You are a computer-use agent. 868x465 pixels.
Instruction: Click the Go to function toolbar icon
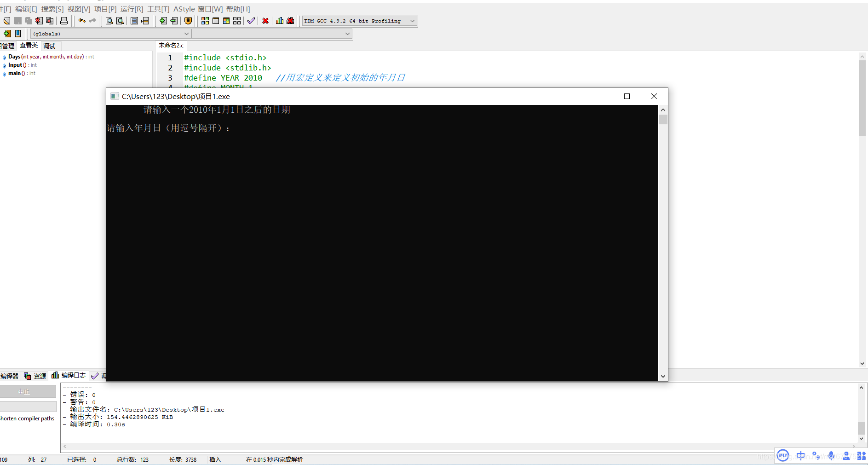tap(134, 21)
